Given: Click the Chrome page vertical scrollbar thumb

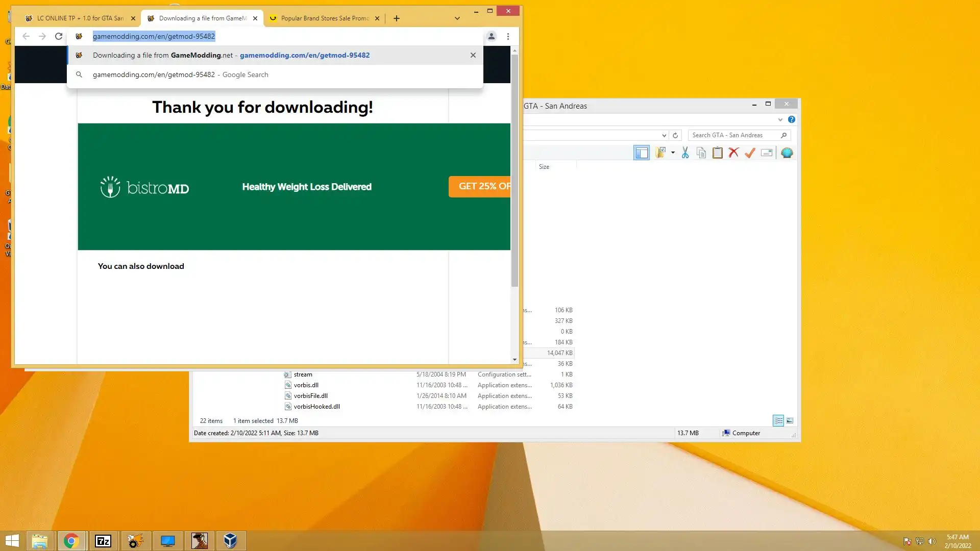Looking at the screenshot, I should (514, 171).
